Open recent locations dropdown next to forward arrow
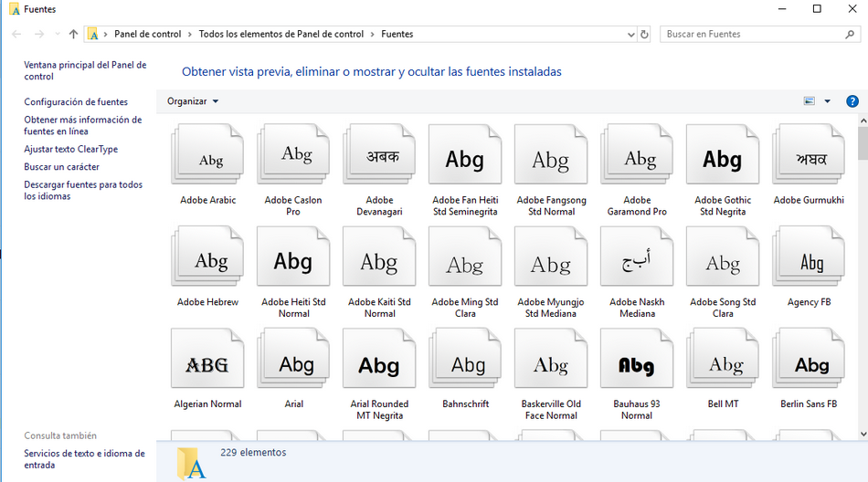Viewport: 868px width, 482px height. pos(57,35)
